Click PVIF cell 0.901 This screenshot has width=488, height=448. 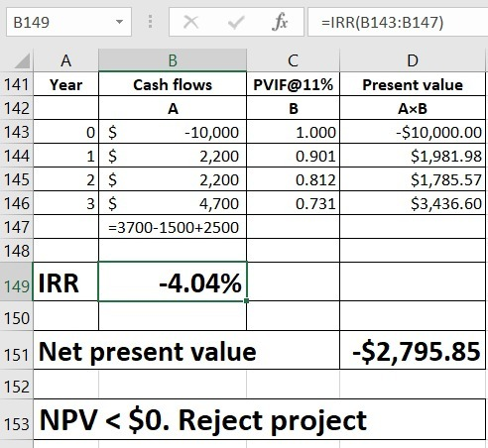click(x=293, y=156)
